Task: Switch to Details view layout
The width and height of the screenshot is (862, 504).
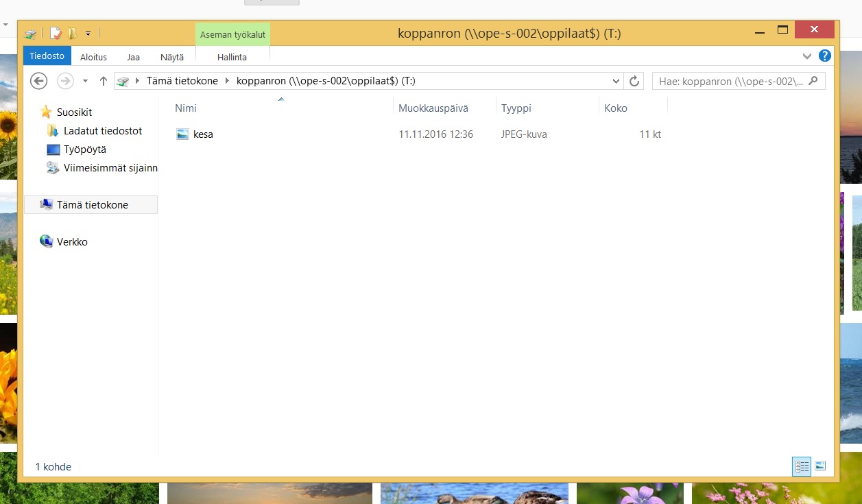Action: 802,466
